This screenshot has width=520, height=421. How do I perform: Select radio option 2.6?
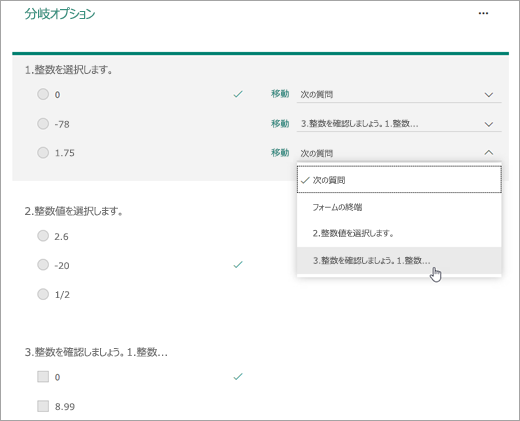[x=43, y=236]
